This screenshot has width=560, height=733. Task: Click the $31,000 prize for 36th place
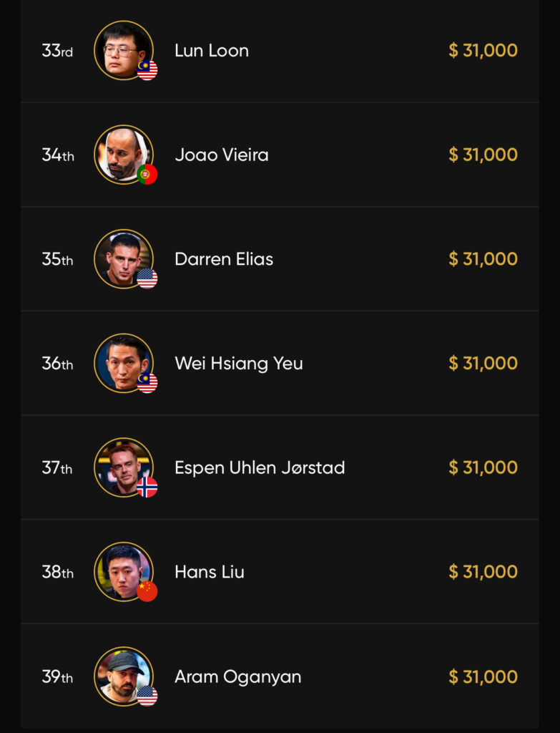483,364
